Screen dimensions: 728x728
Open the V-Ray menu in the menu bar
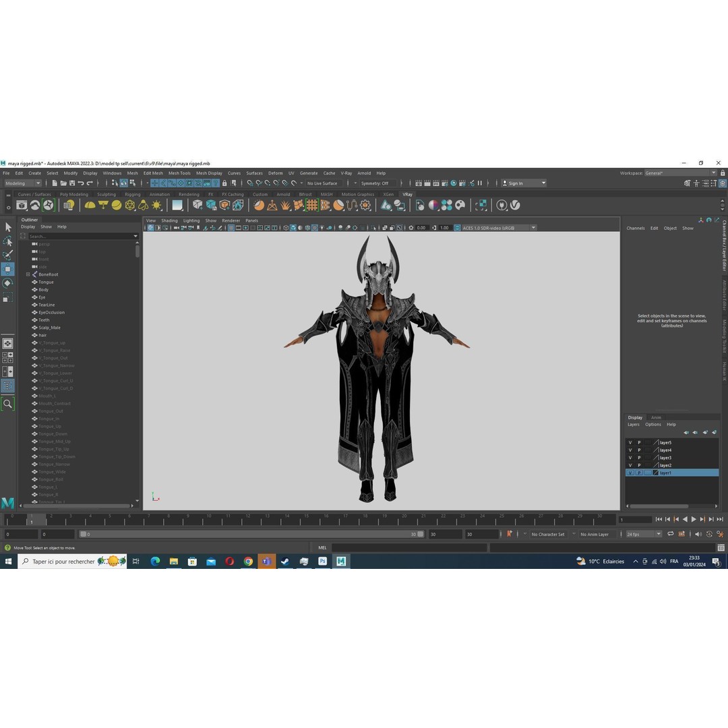[346, 173]
